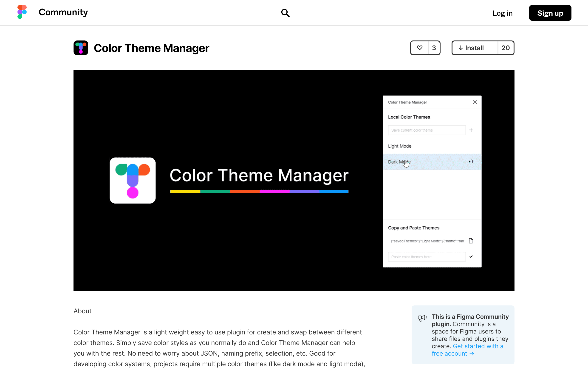This screenshot has height=368, width=588.
Task: Click the Copy and Paste Themes heading
Action: (x=413, y=228)
